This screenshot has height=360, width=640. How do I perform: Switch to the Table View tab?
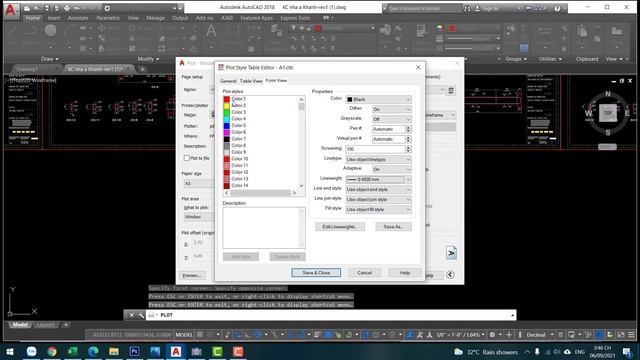pos(251,81)
